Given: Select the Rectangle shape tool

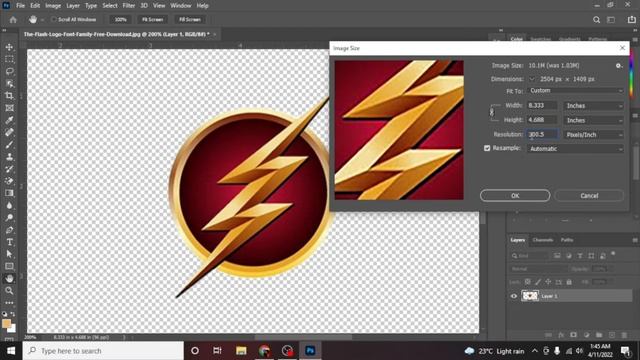Looking at the screenshot, I should pos(9,266).
